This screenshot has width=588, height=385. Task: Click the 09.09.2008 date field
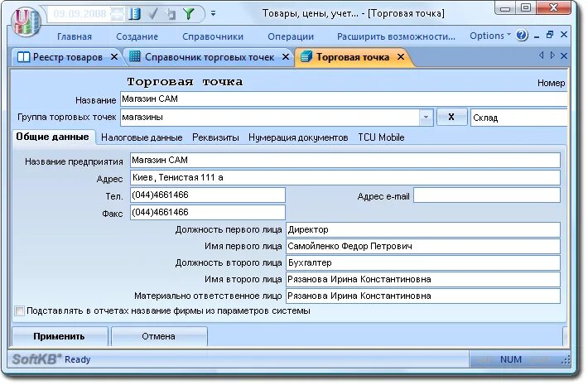click(80, 14)
